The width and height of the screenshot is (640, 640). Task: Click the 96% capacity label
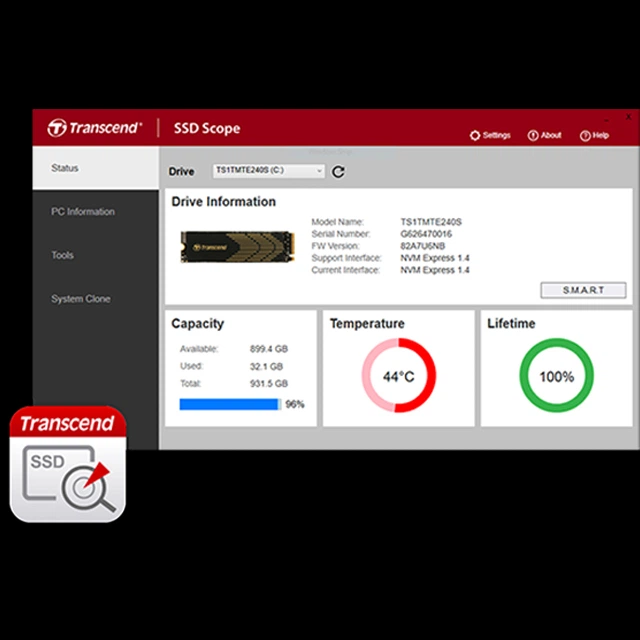tap(295, 404)
